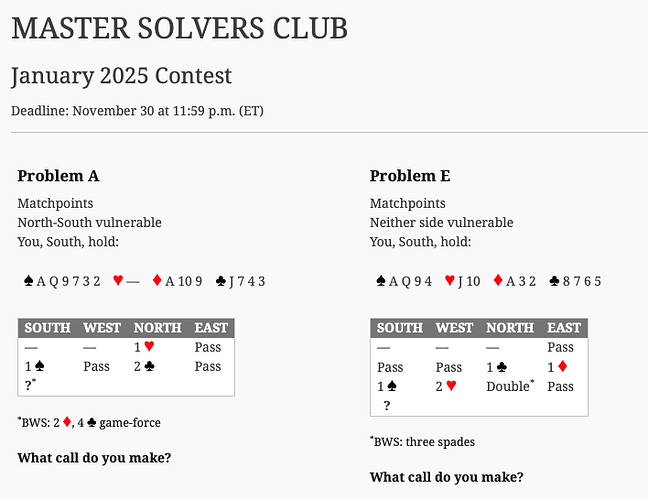Click the SOUTH column header in Problem E

400,328
